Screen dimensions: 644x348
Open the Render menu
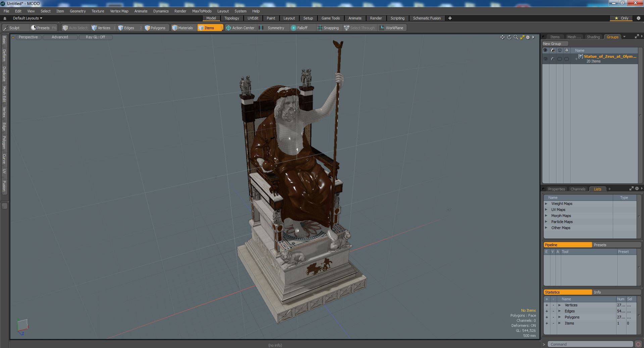click(180, 11)
